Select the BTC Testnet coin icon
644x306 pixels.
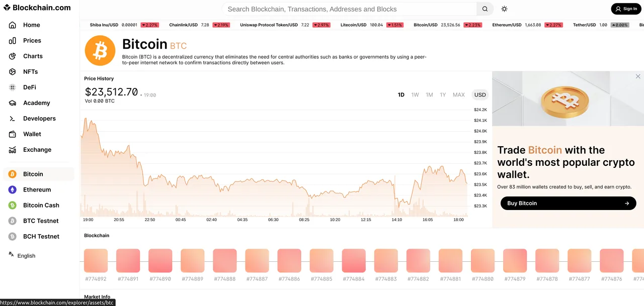13,221
